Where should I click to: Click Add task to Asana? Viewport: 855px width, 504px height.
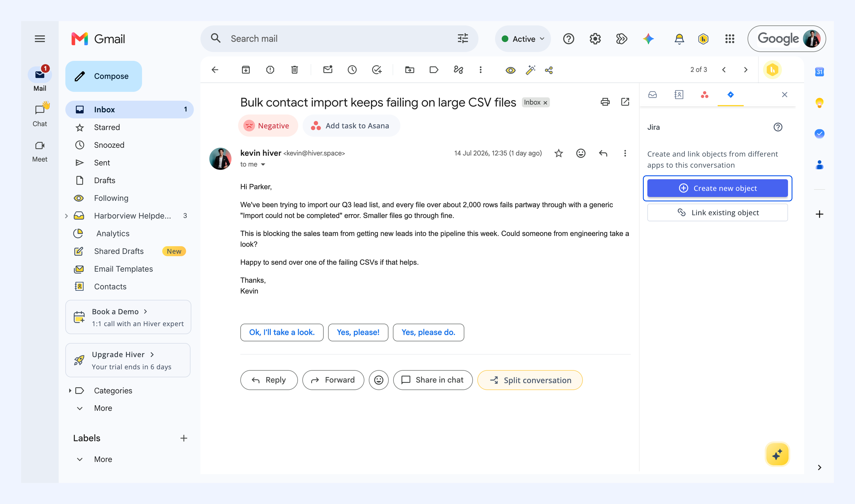click(351, 126)
